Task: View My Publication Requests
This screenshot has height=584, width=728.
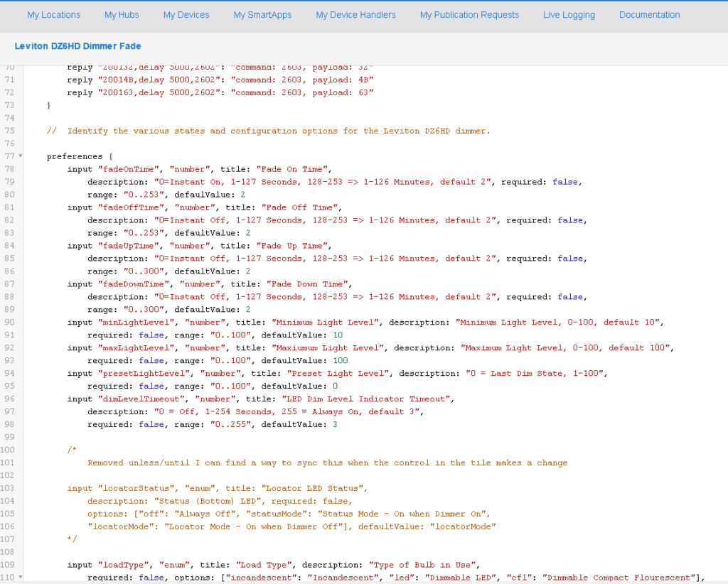Action: click(x=469, y=15)
